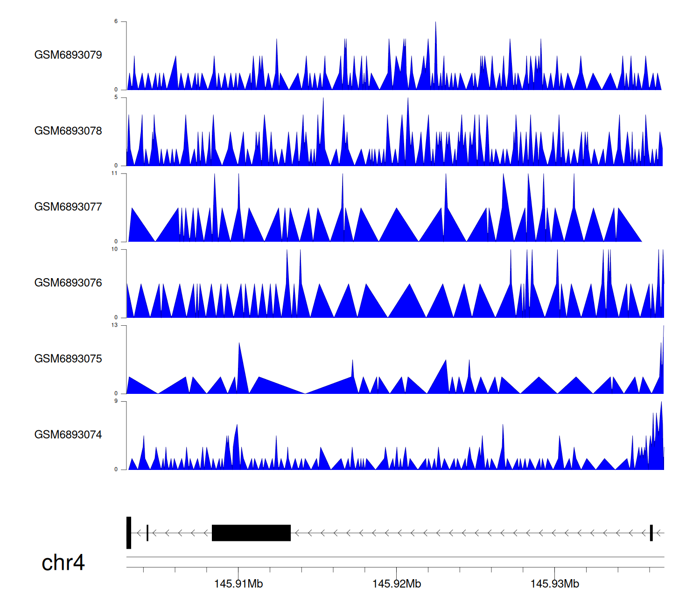The height and width of the screenshot is (616, 700).
Task: Click the chr4 chromosome label
Action: pos(63,563)
